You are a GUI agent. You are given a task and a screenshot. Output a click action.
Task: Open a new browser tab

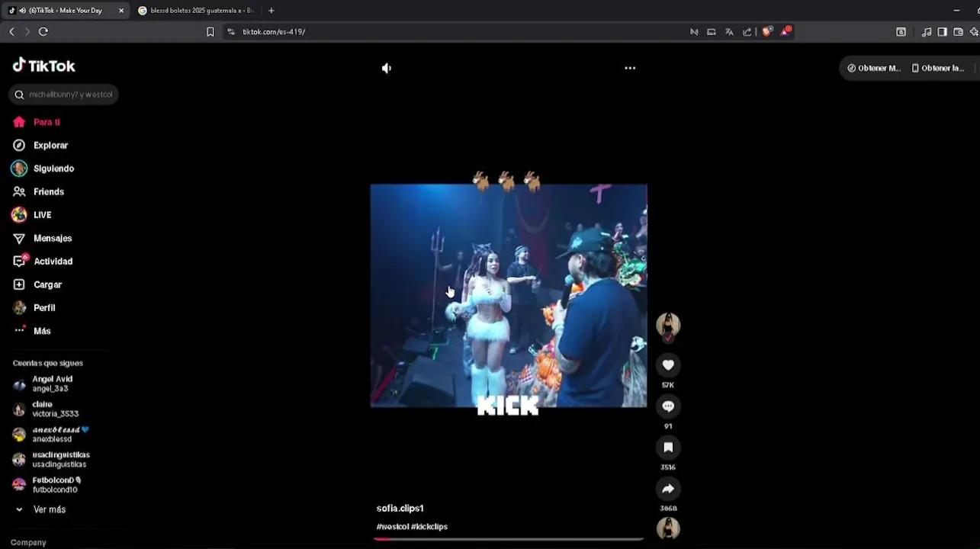pyautogui.click(x=272, y=11)
